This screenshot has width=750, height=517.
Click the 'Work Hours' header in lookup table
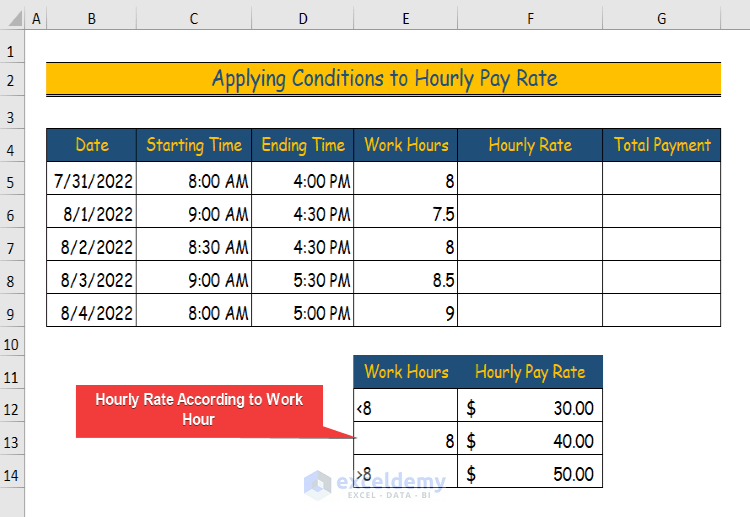[406, 372]
